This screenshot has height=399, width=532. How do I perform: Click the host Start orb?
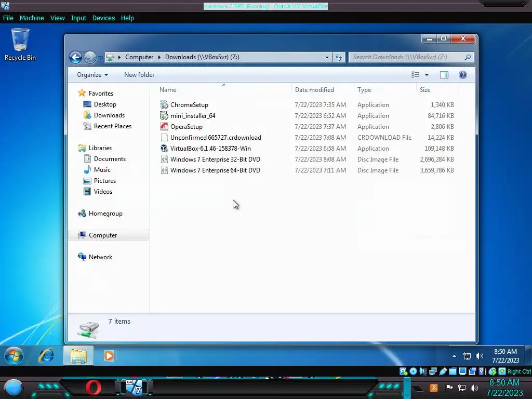(x=13, y=388)
